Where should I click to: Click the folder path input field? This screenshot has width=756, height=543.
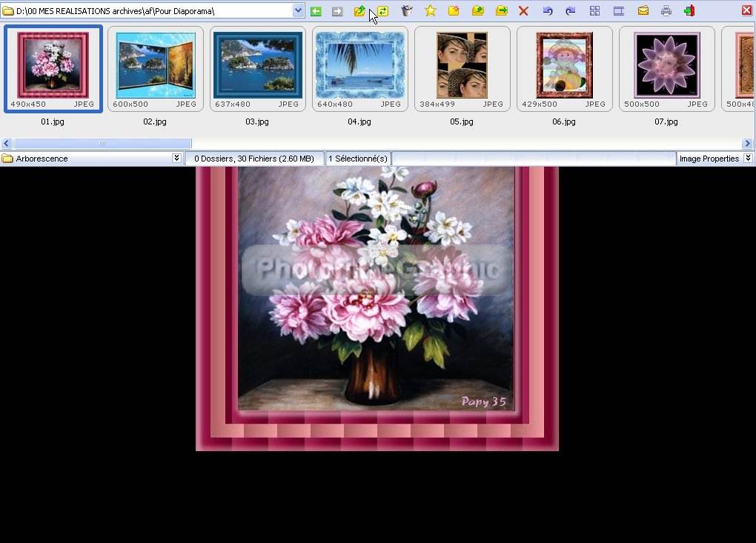148,11
